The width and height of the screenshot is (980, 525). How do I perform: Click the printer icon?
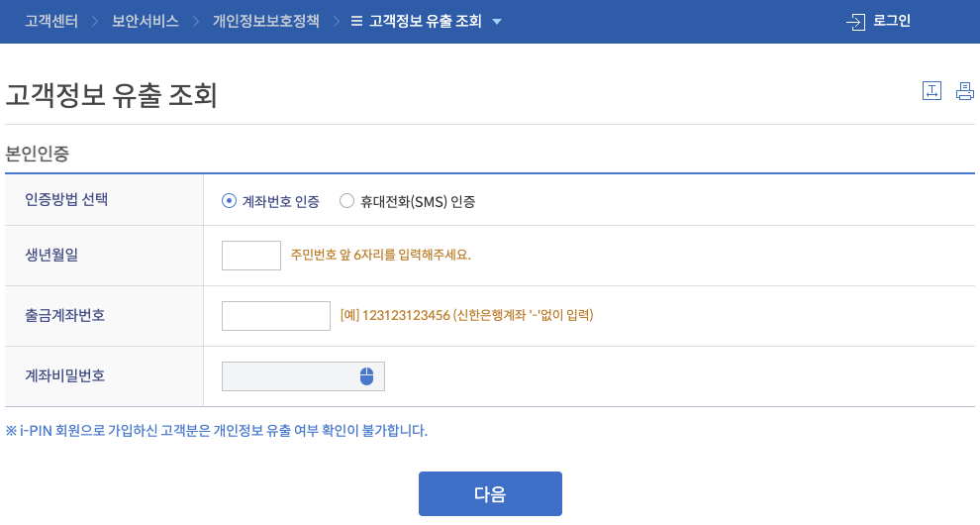pos(964,91)
